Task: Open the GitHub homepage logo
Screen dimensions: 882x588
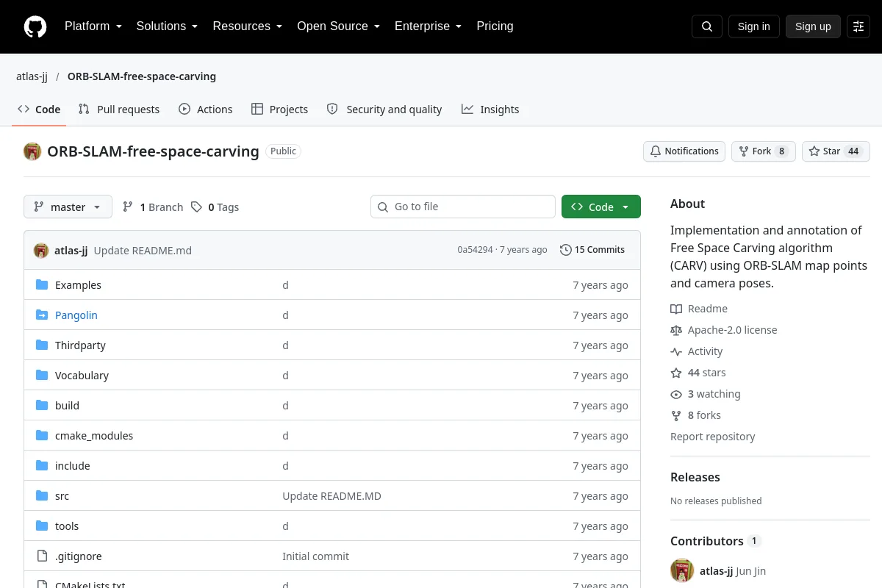Action: (35, 26)
